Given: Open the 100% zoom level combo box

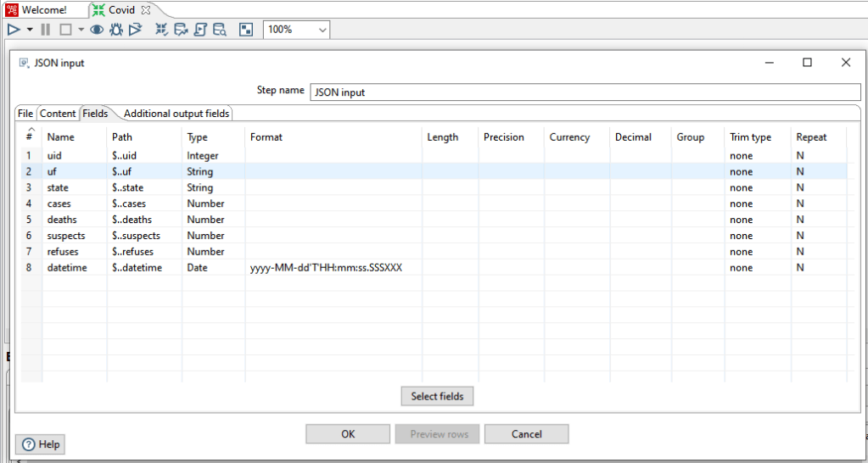Looking at the screenshot, I should 296,30.
